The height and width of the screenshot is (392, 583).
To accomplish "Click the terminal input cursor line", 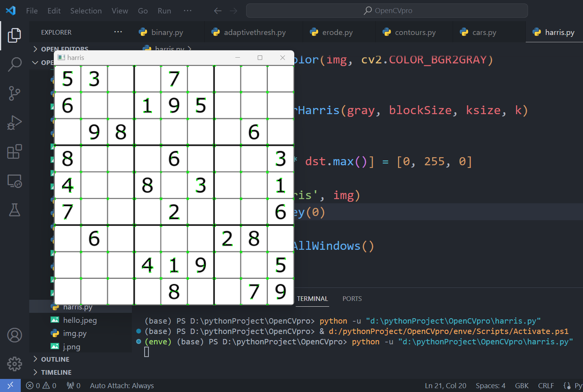I will (147, 352).
